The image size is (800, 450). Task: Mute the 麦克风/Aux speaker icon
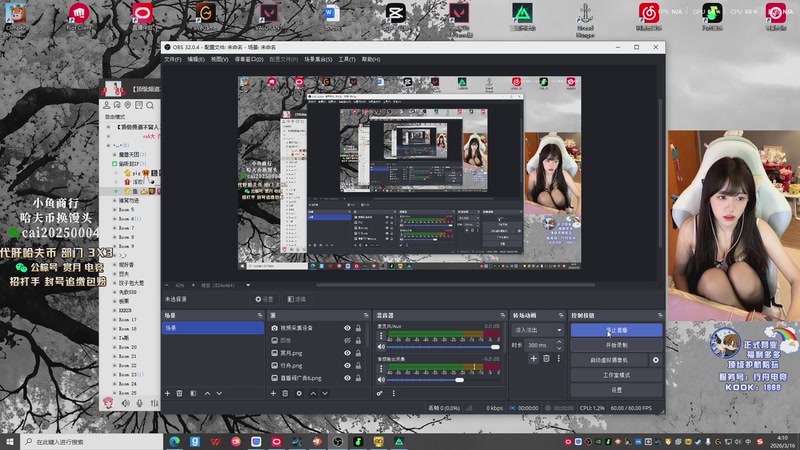pos(381,346)
